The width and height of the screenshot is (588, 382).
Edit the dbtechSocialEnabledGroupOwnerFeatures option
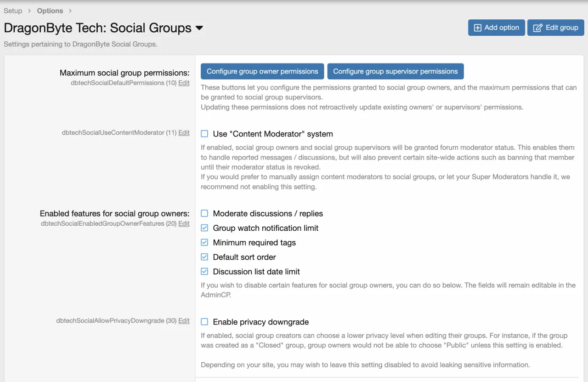(x=184, y=223)
